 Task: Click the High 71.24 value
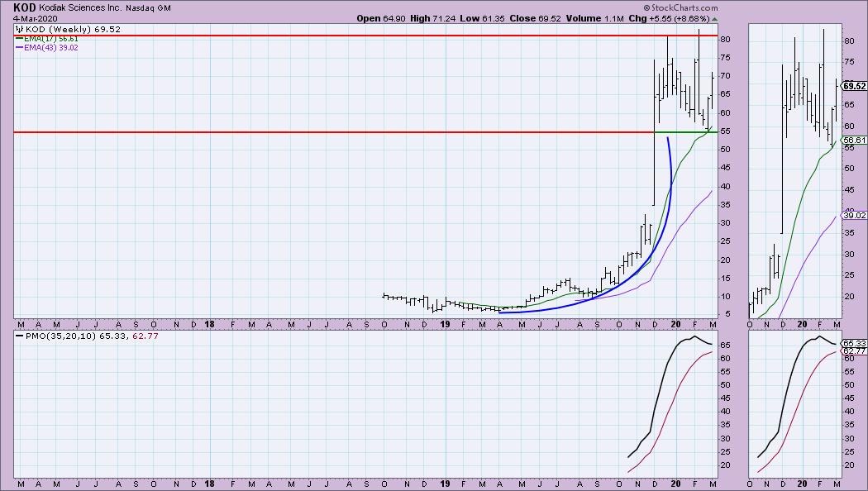pyautogui.click(x=432, y=18)
